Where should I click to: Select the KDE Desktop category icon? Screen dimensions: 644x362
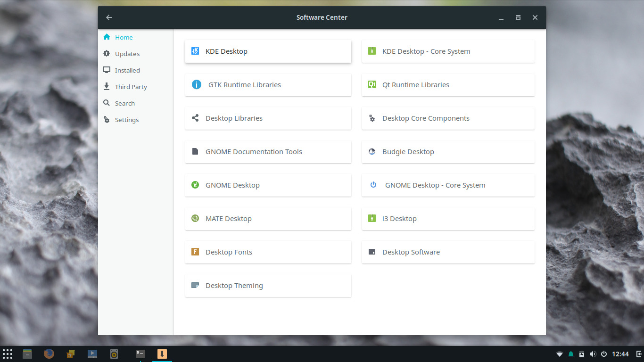[x=195, y=51]
